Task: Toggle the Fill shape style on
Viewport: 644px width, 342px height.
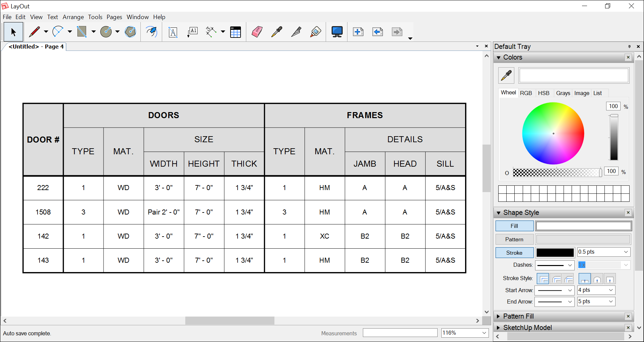Action: pyautogui.click(x=514, y=226)
